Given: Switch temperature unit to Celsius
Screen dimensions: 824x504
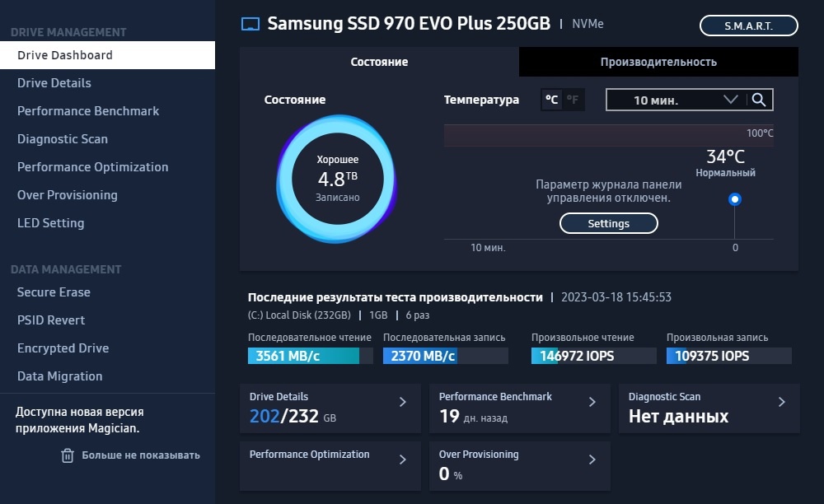Looking at the screenshot, I should coord(552,100).
